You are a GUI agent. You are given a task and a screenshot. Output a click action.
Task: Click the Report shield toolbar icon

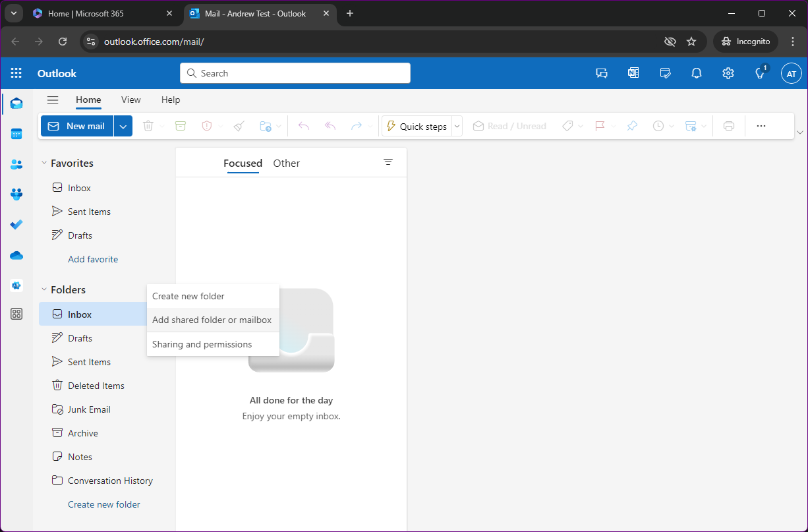[x=207, y=126]
